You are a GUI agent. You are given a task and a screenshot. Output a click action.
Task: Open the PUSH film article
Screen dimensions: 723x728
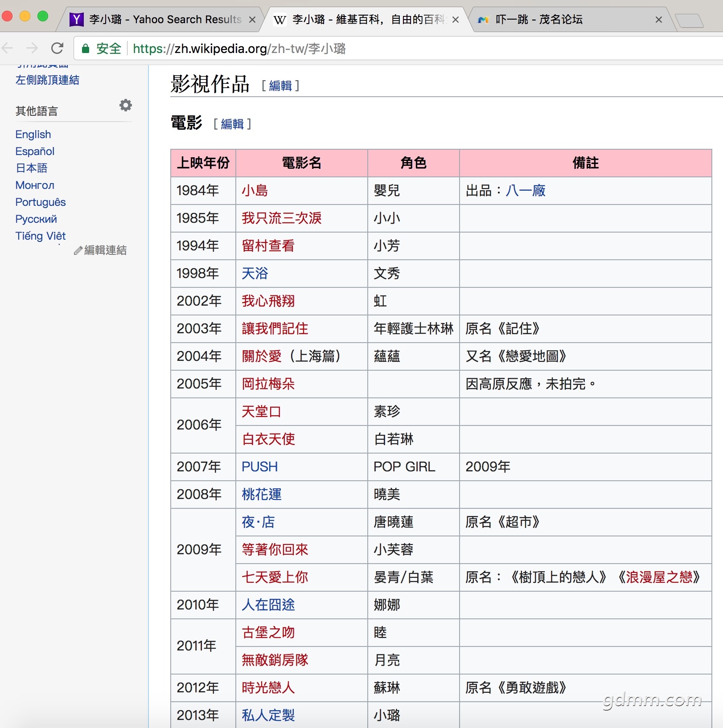[x=259, y=467]
